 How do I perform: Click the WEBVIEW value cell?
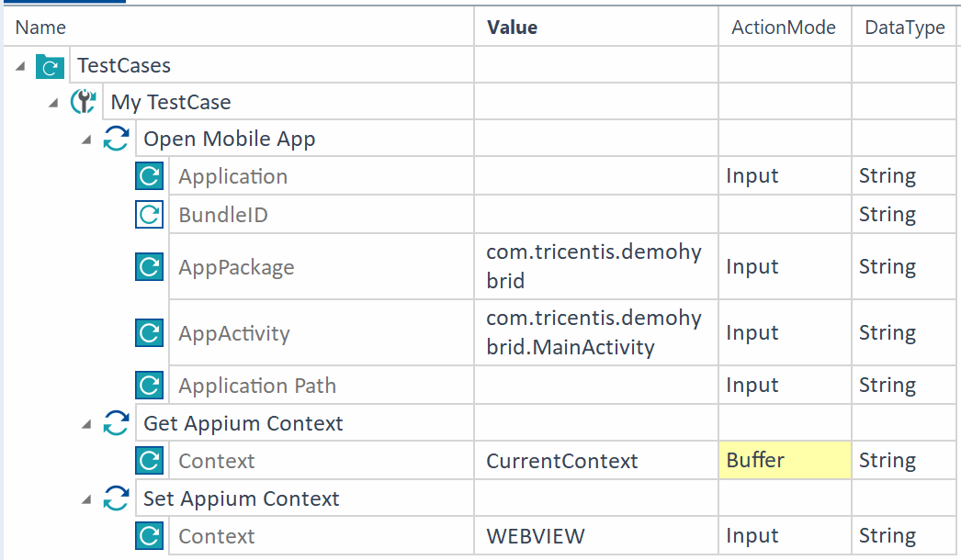[x=536, y=536]
